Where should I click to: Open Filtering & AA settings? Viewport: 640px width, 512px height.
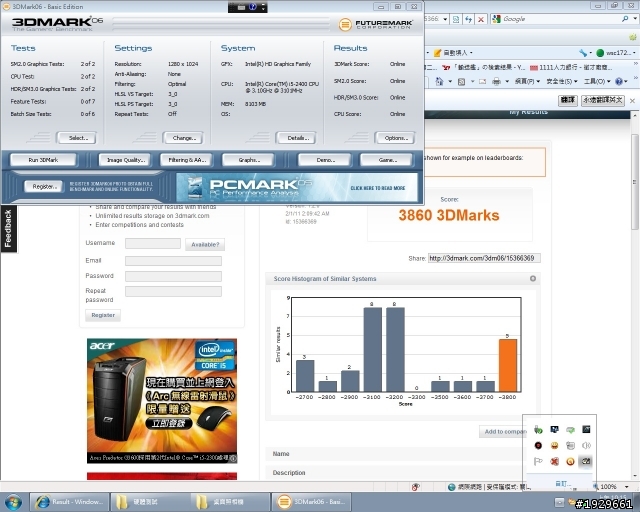tap(188, 160)
